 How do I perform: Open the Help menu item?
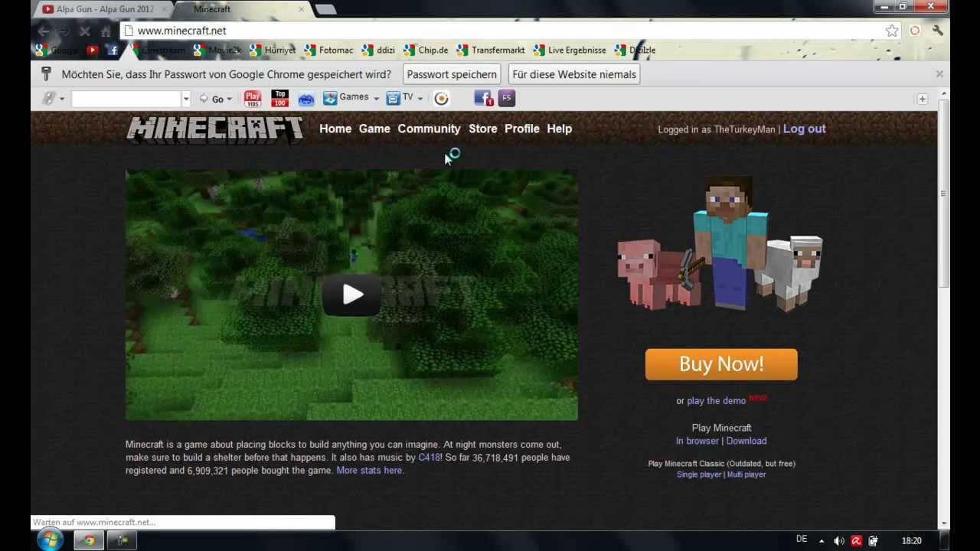559,129
